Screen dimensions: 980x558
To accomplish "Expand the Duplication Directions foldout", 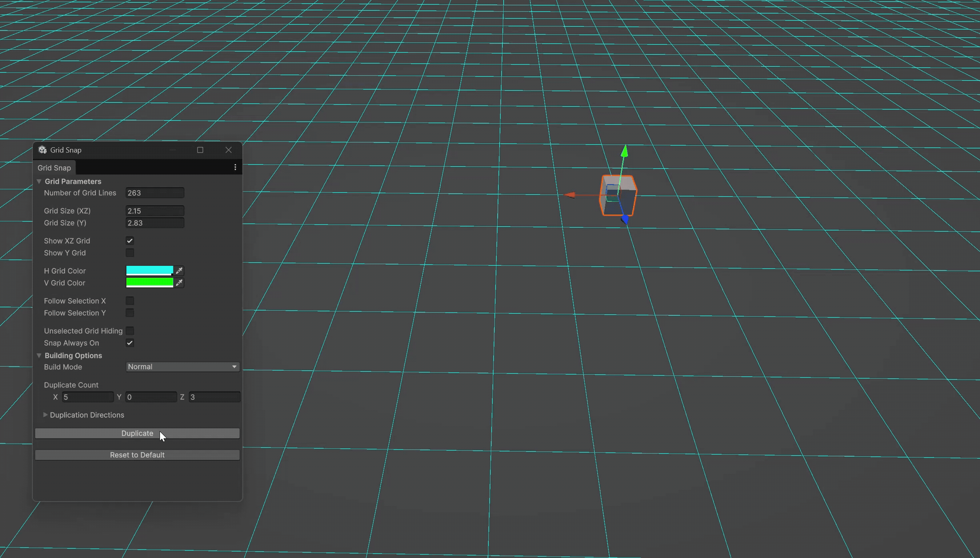I will [x=45, y=415].
